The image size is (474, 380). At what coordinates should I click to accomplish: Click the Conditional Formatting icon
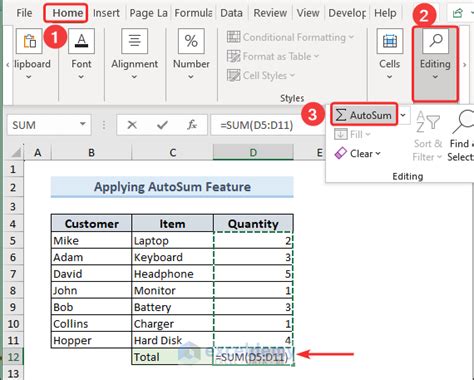(234, 37)
